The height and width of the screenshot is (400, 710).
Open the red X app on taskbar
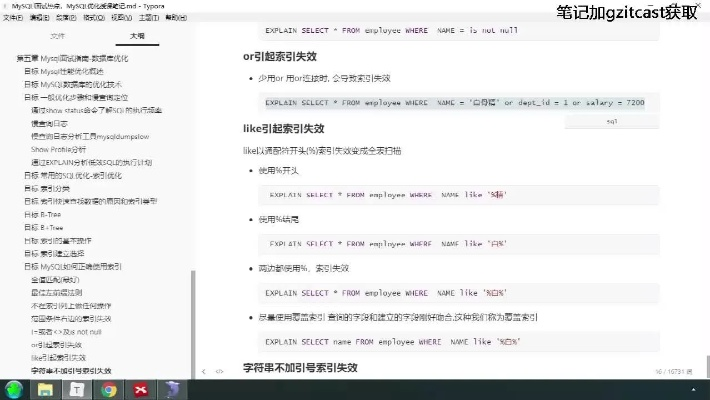(x=141, y=390)
